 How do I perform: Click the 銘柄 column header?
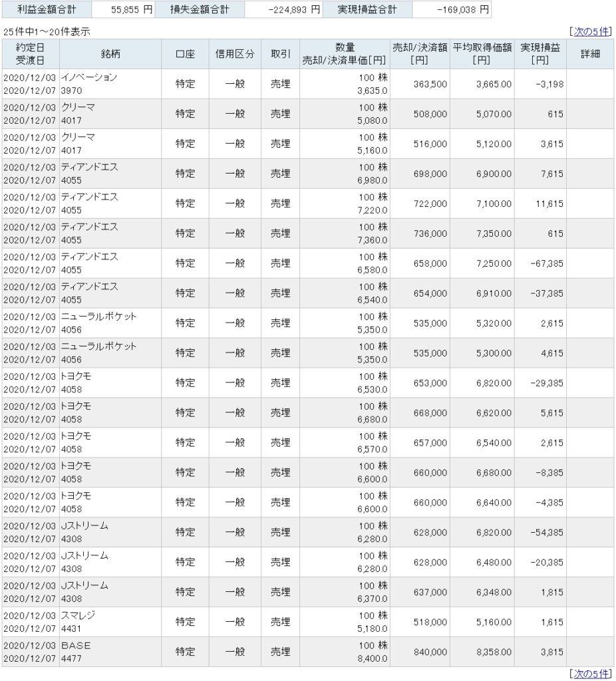110,54
